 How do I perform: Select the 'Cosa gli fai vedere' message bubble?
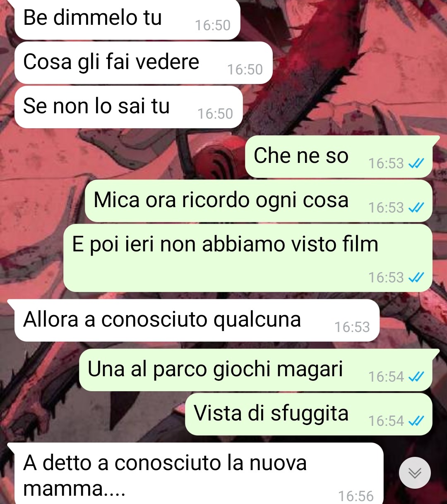[x=143, y=63]
